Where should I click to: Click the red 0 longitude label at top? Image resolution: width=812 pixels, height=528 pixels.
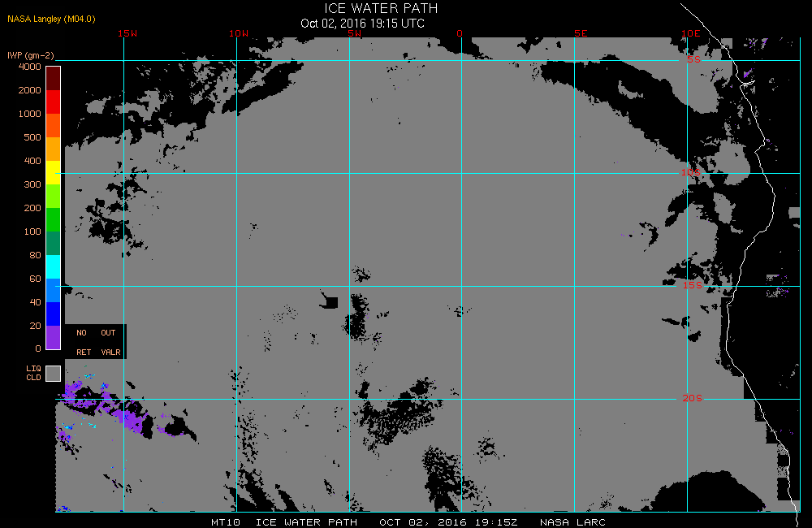click(460, 33)
